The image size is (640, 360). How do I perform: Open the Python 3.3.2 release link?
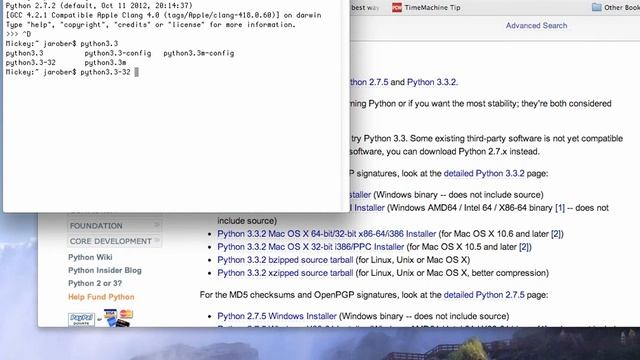coord(432,82)
